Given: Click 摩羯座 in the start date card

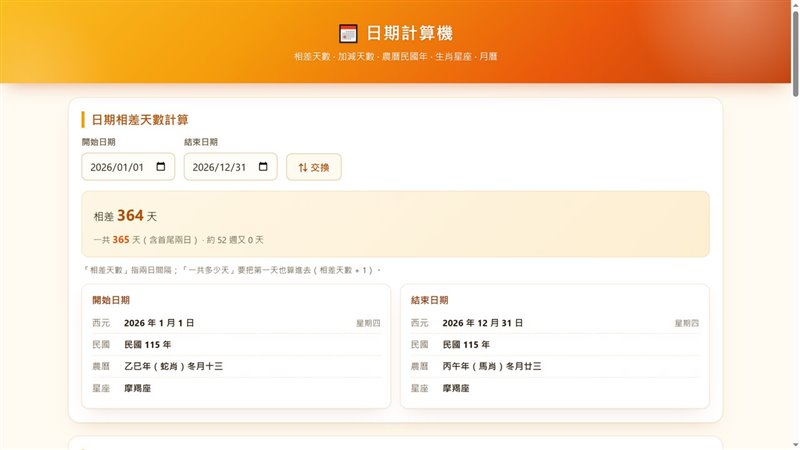Looking at the screenshot, I should tap(138, 388).
